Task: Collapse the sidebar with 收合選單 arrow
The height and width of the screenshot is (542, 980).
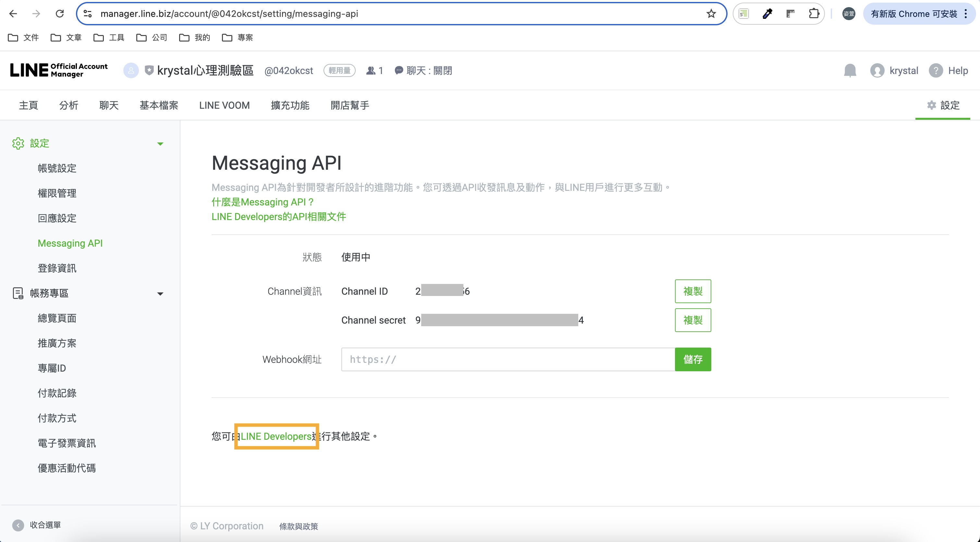Action: 18,525
